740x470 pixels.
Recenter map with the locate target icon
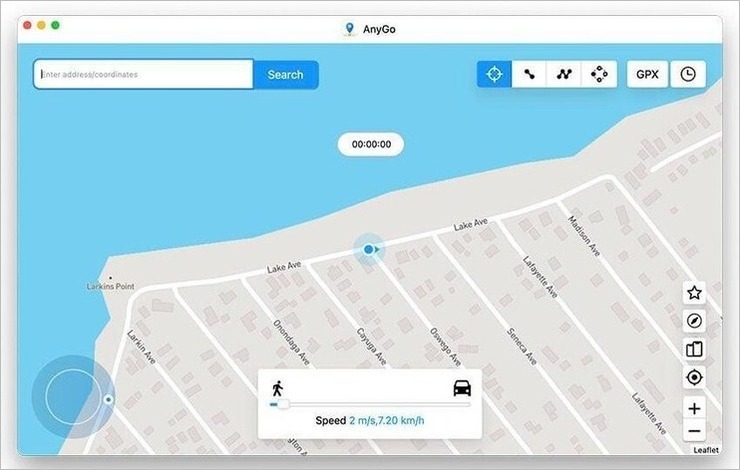[x=694, y=378]
